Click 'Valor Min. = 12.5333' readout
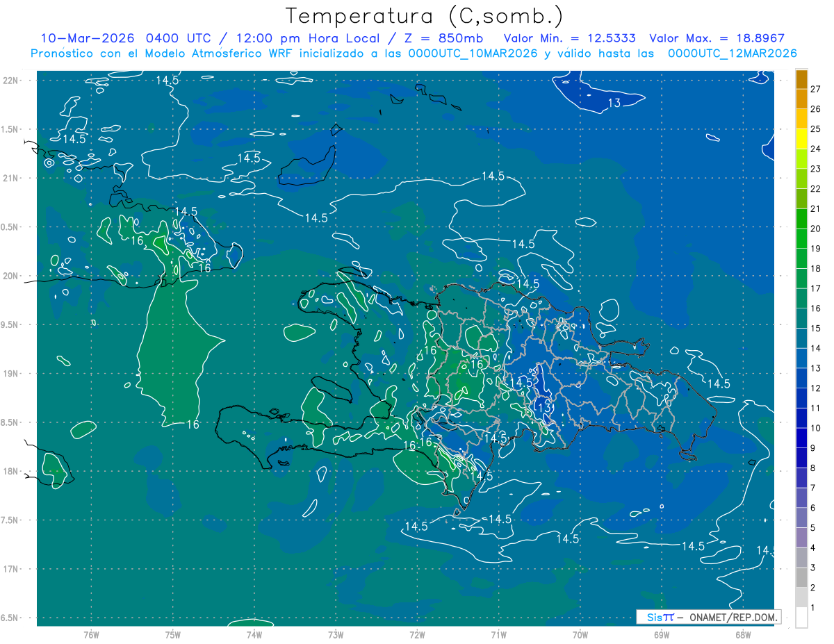This screenshot has height=644, width=834. click(569, 38)
